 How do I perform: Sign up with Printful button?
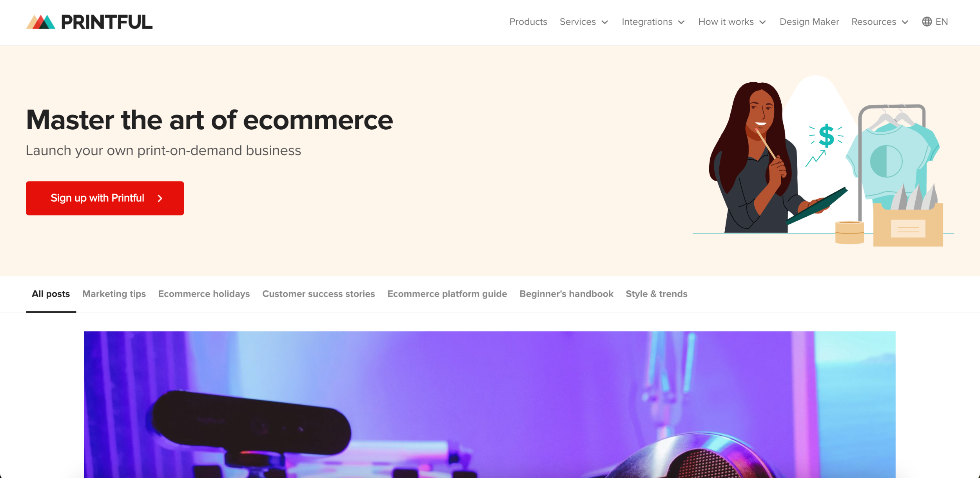tap(105, 198)
